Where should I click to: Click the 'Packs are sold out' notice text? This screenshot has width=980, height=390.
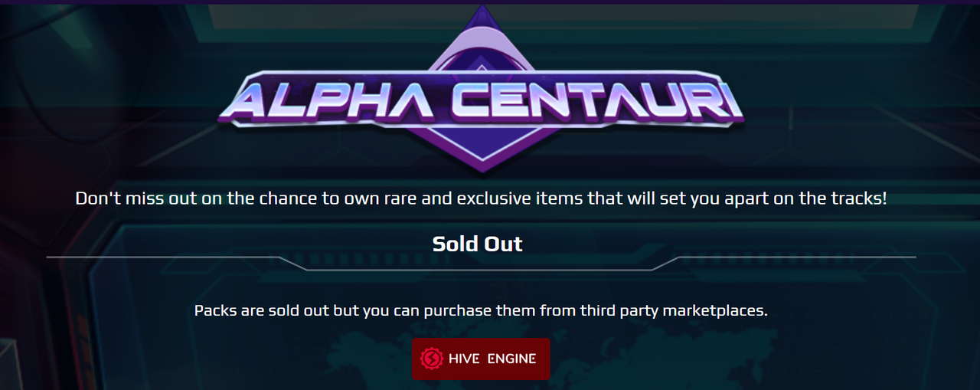481,310
